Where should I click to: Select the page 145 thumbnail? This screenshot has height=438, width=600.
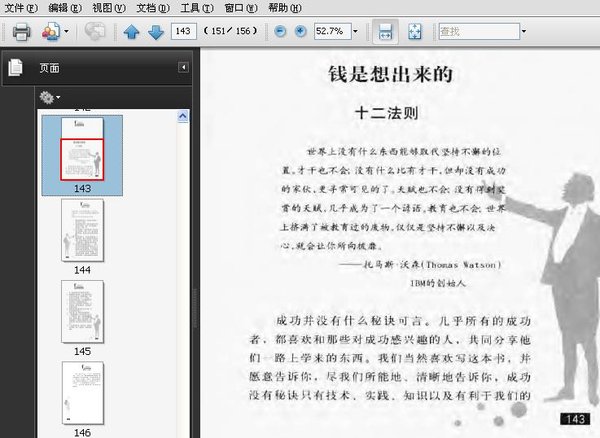83,312
